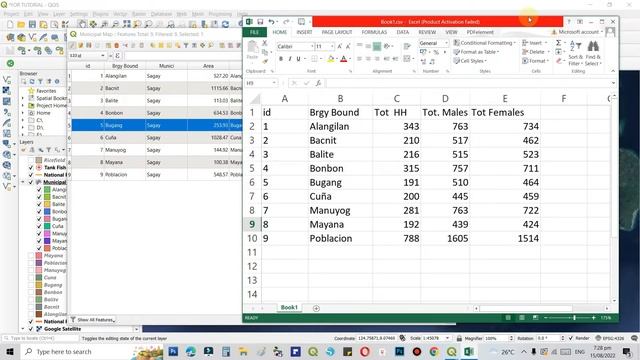
Task: Enable the Ricefield layer checkbox
Action: (31, 160)
